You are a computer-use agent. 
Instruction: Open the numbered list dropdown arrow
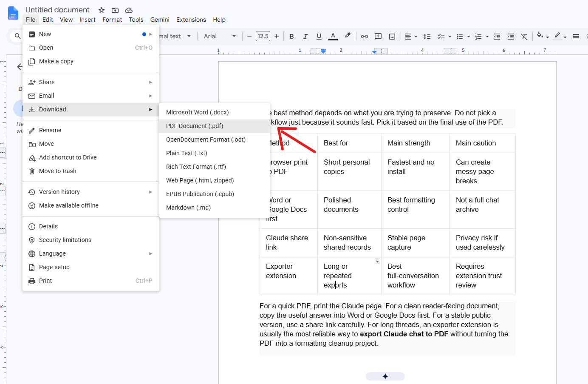pyautogui.click(x=487, y=37)
